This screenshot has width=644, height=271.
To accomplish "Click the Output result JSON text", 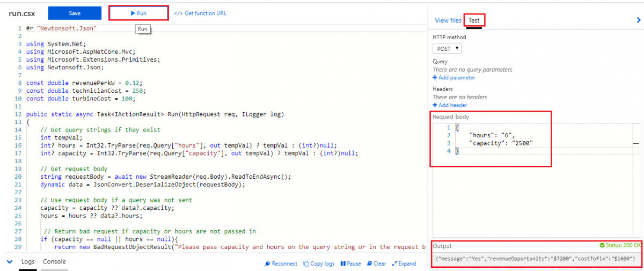I will click(536, 259).
